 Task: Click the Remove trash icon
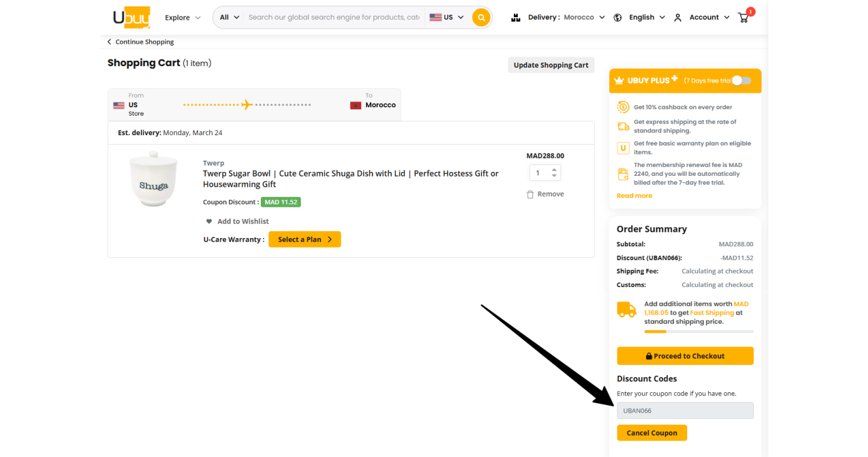(x=530, y=194)
